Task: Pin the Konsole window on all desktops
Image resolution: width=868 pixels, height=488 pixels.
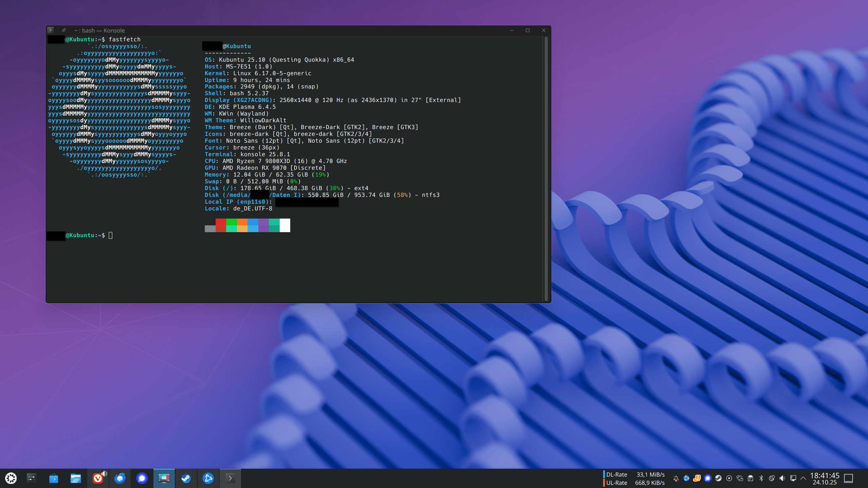Action: point(64,30)
